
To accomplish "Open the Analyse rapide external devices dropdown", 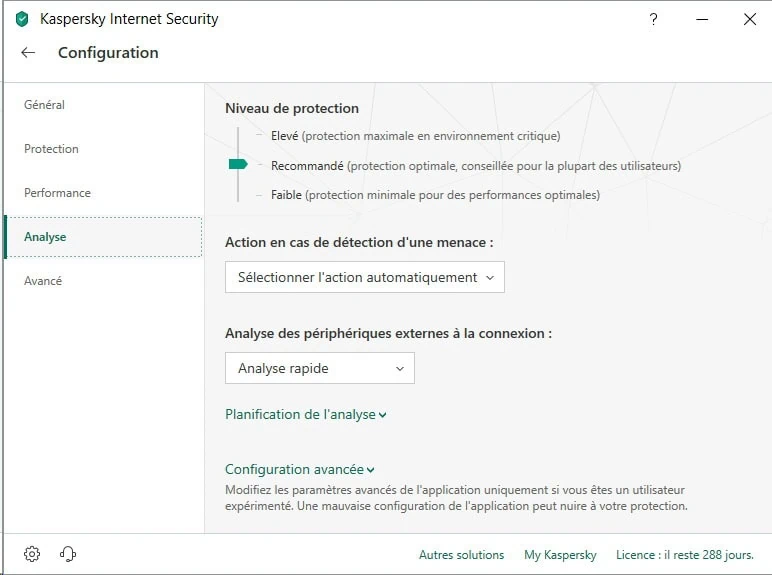I will (320, 368).
